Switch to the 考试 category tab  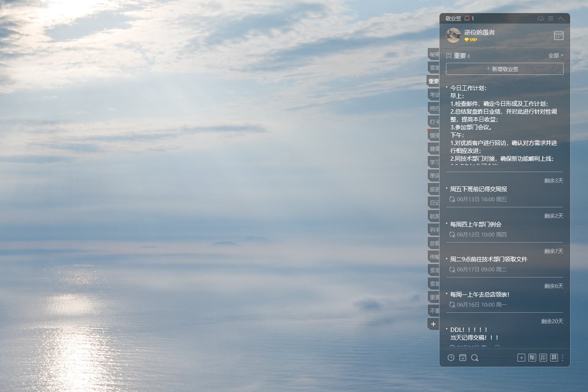click(433, 95)
